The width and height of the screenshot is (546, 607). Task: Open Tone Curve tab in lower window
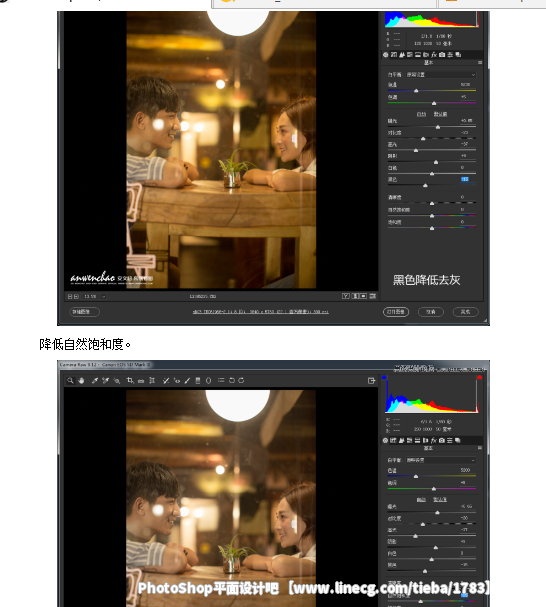click(x=393, y=440)
